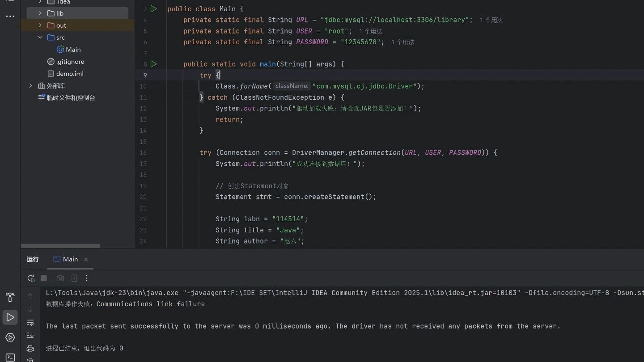The height and width of the screenshot is (362, 644).
Task: Click the 外部库 library icon
Action: click(41, 86)
